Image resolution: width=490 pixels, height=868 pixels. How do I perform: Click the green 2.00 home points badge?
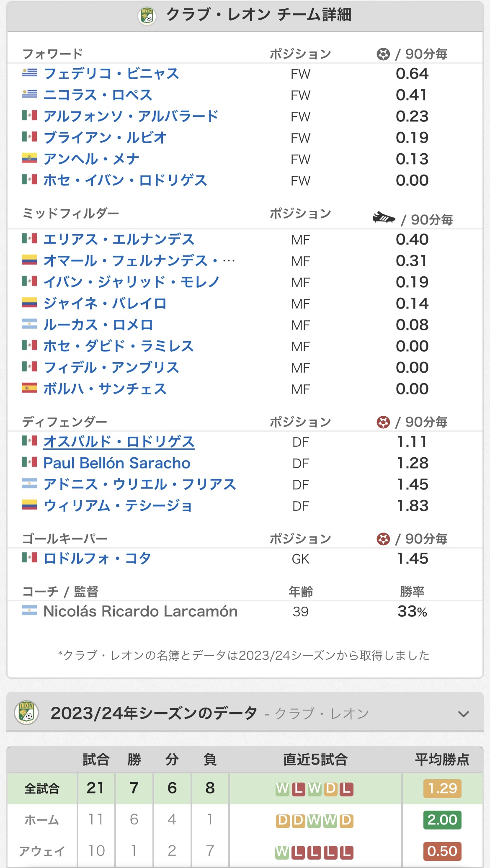[442, 820]
